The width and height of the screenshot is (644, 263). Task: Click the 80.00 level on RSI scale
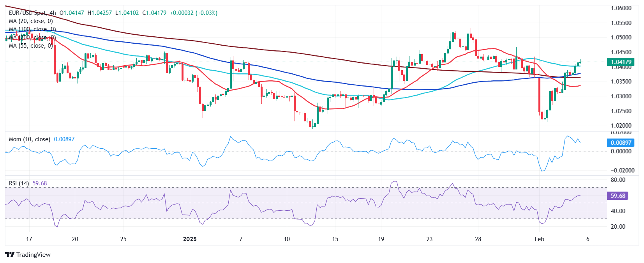618,180
